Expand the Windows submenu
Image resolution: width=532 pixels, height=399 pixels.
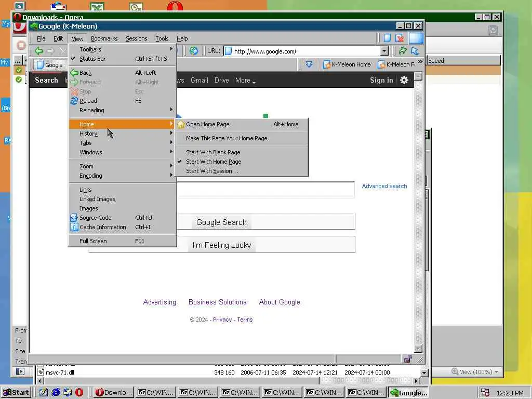[122, 152]
